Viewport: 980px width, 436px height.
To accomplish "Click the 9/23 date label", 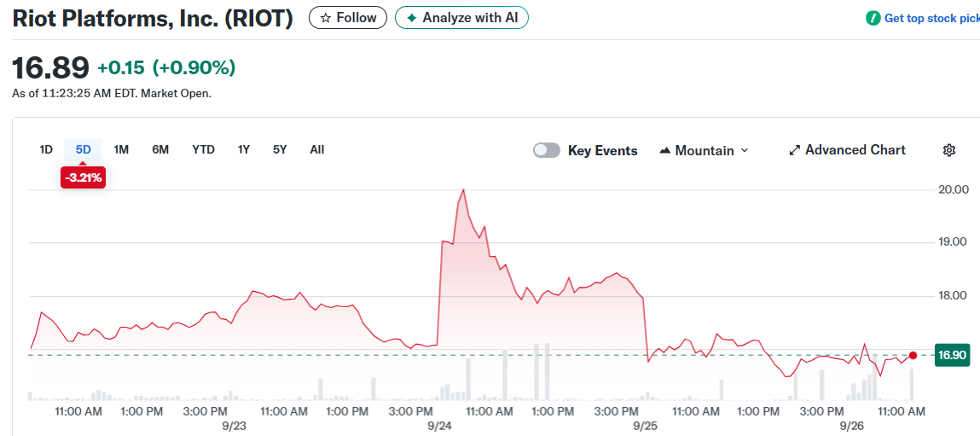I will tap(235, 424).
